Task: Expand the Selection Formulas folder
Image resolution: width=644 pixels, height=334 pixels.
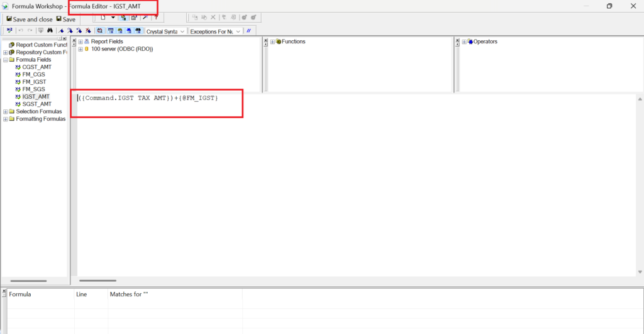Action: coord(5,112)
